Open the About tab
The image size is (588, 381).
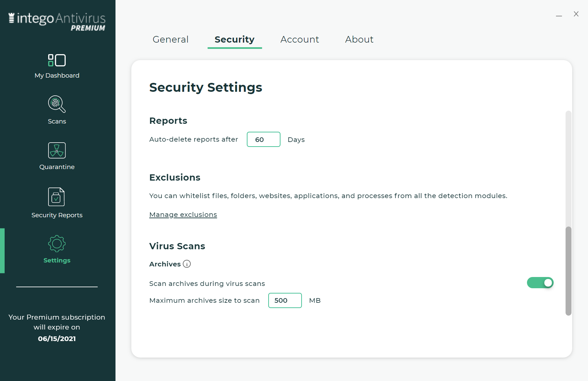pos(359,40)
